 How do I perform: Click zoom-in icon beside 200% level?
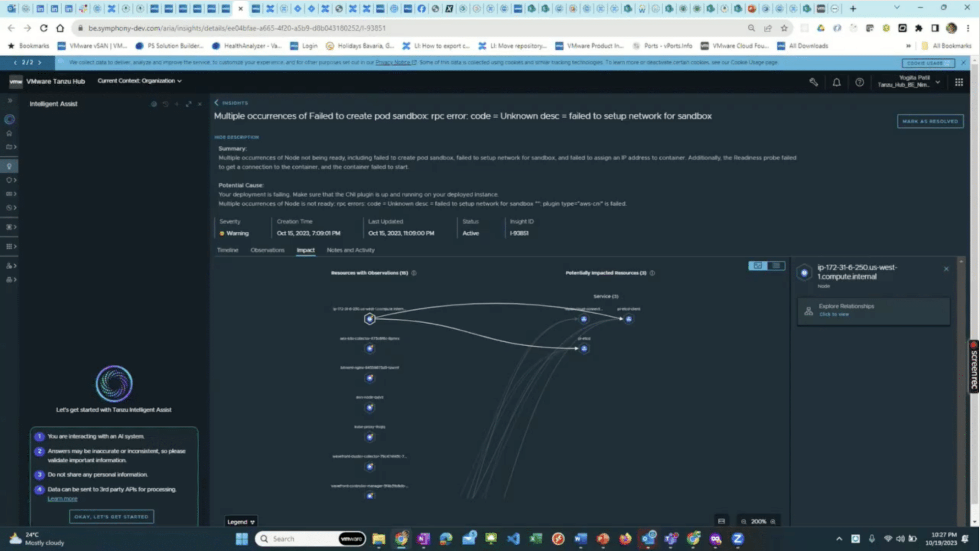point(773,521)
